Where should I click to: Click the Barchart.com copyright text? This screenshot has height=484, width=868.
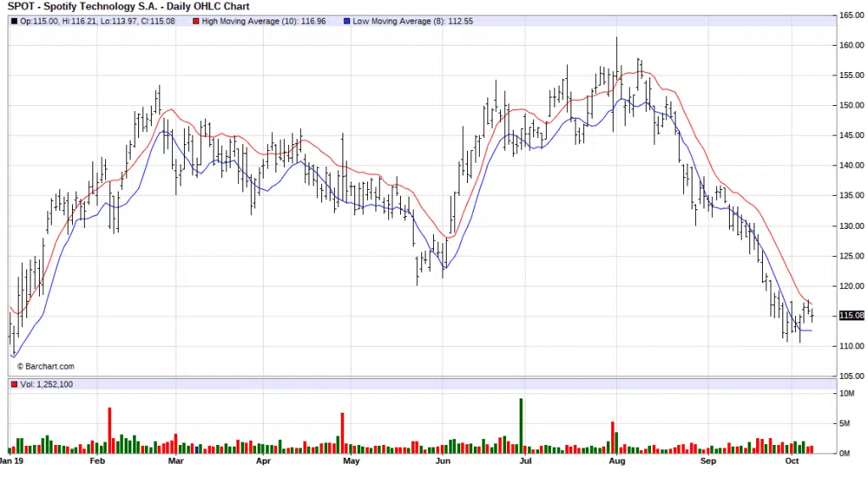click(47, 367)
